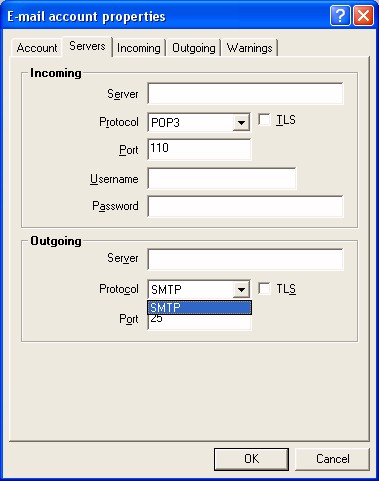Screen dimensions: 379x481
Task: Close the E-mail account properties dialog
Action: 363,16
